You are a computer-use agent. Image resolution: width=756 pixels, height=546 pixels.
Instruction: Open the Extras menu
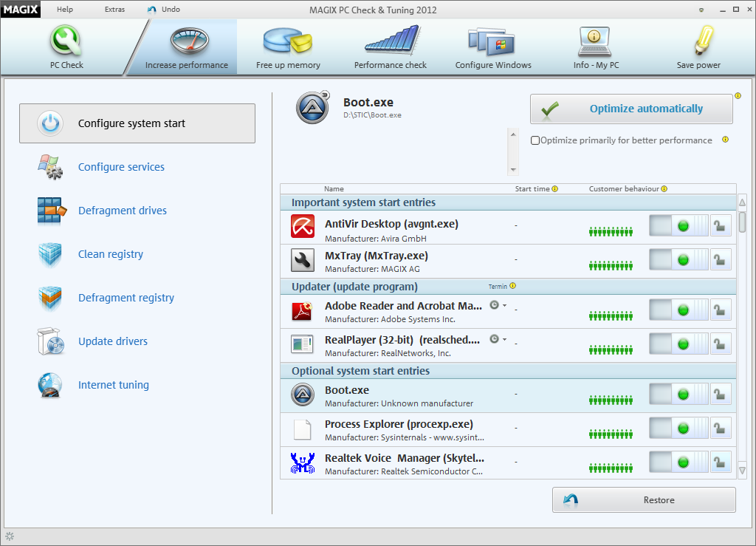[114, 9]
